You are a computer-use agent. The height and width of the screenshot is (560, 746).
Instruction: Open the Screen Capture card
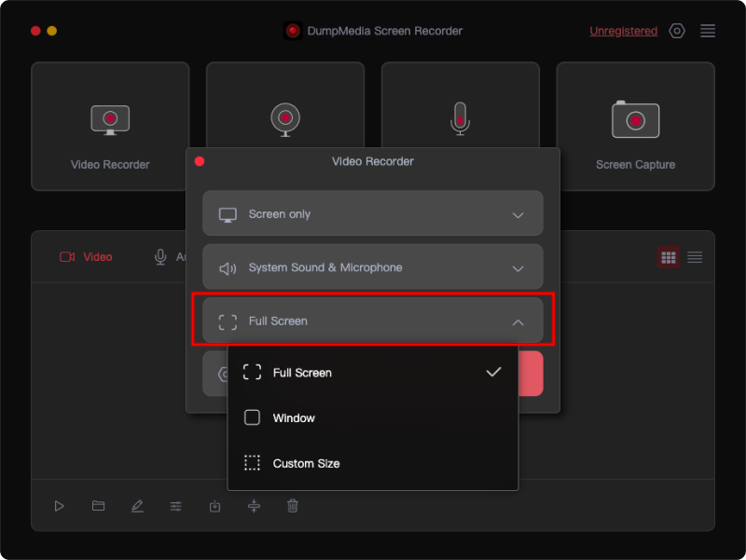635,126
